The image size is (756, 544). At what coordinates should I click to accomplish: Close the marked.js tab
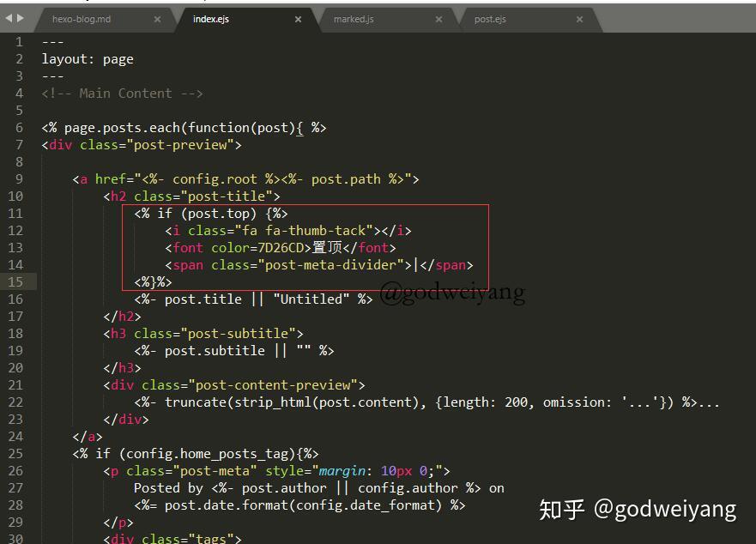point(439,18)
